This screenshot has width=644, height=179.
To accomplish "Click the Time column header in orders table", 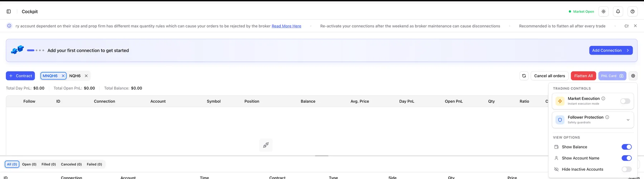I will [x=204, y=178].
